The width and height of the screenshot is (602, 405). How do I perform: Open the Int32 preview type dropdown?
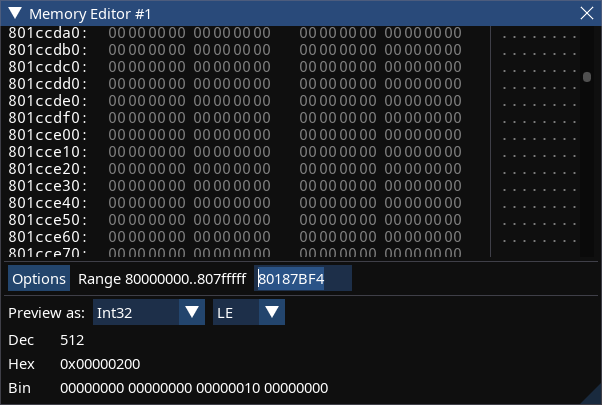(149, 312)
